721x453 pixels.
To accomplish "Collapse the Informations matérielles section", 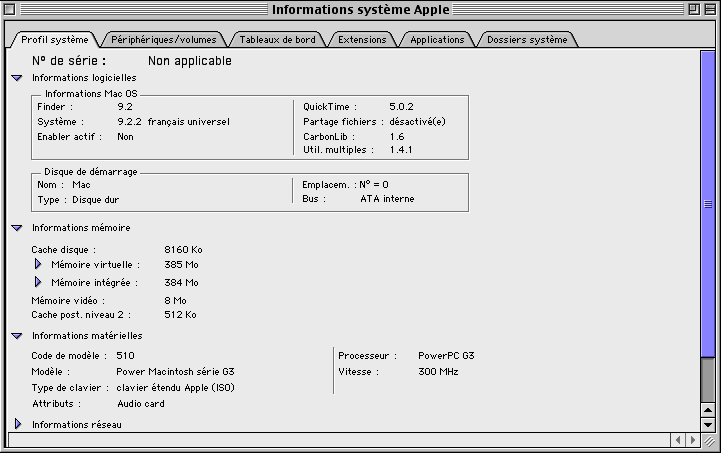I will 17,336.
